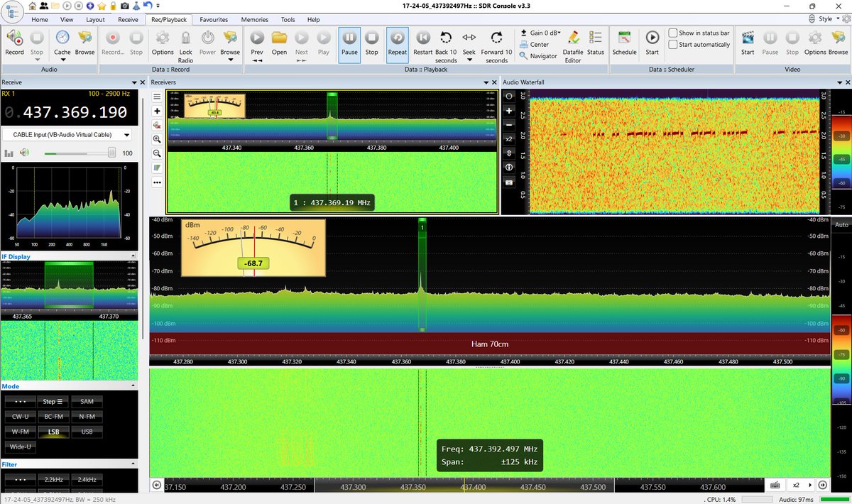Click the Back 10 seconds icon
The image size is (852, 504).
coord(446,38)
